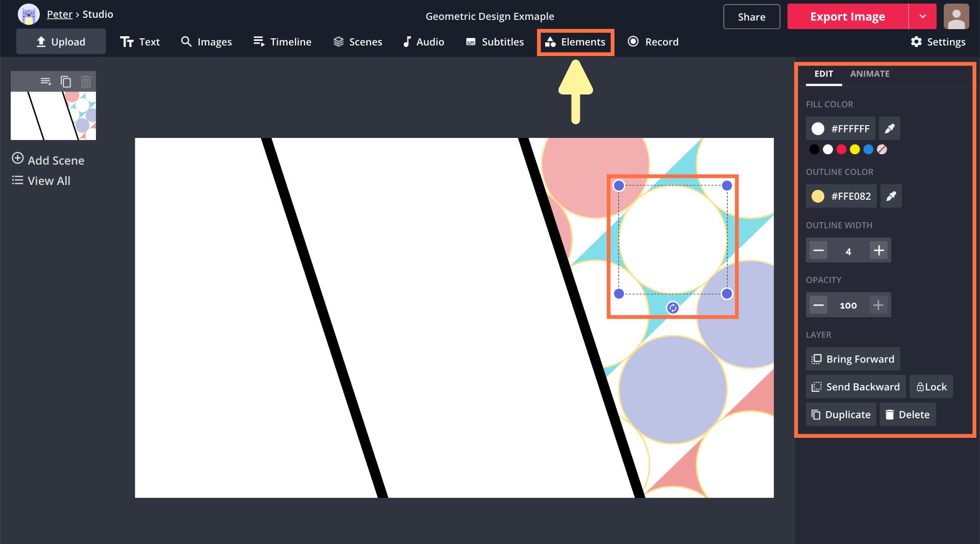This screenshot has width=980, height=544.
Task: Open the Elements menu
Action: pos(575,42)
